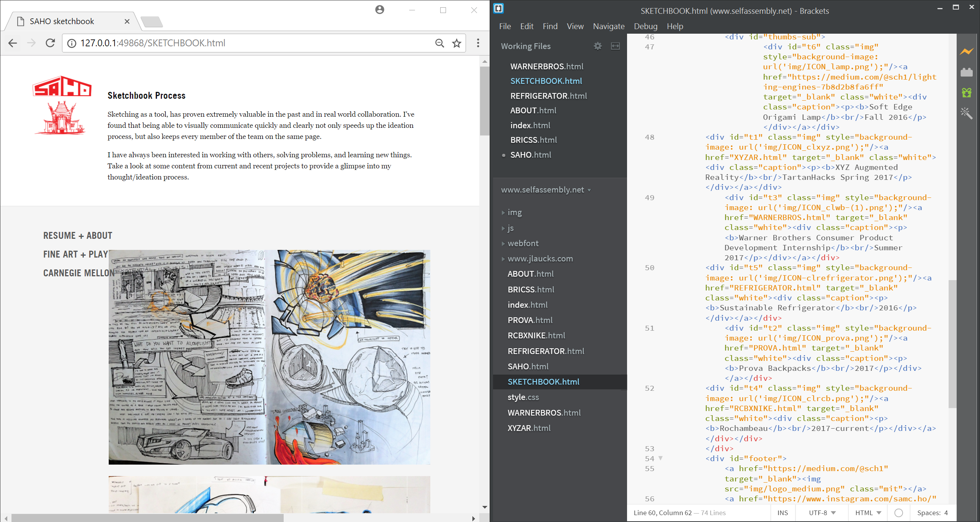Select the magic wand beautify icon

coord(967,113)
